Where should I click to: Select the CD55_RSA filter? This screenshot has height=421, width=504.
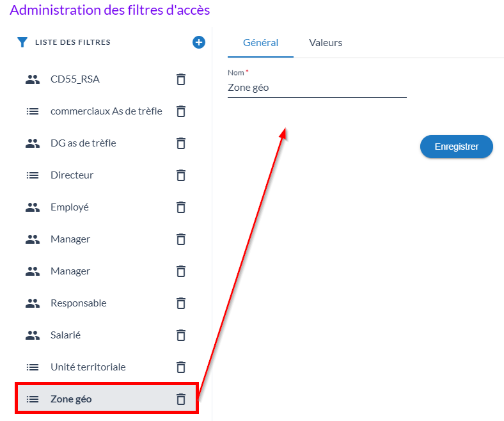[75, 79]
